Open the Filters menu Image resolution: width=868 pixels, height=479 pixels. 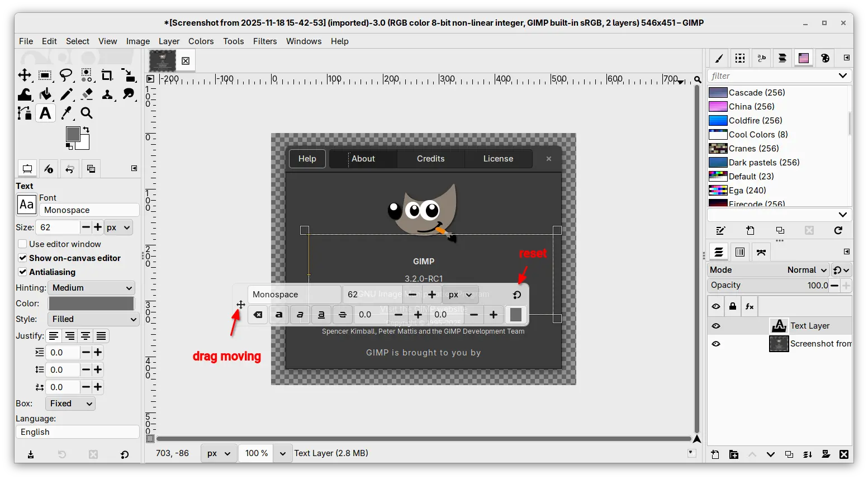click(264, 41)
